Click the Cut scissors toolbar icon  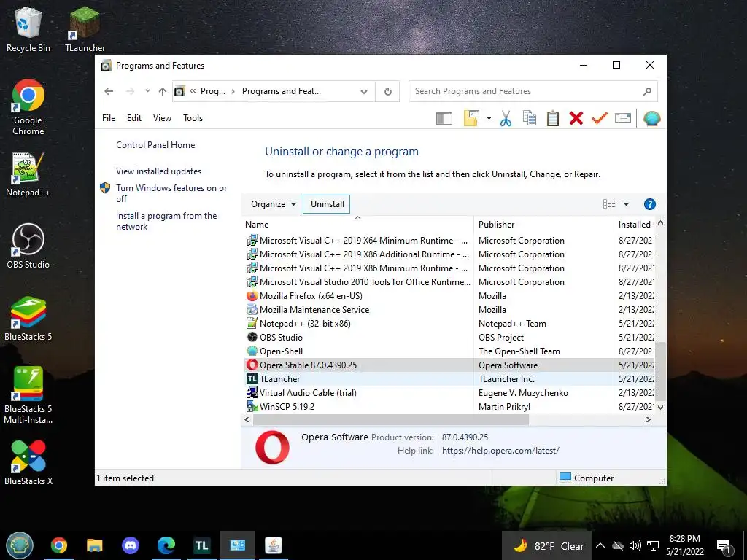(506, 118)
